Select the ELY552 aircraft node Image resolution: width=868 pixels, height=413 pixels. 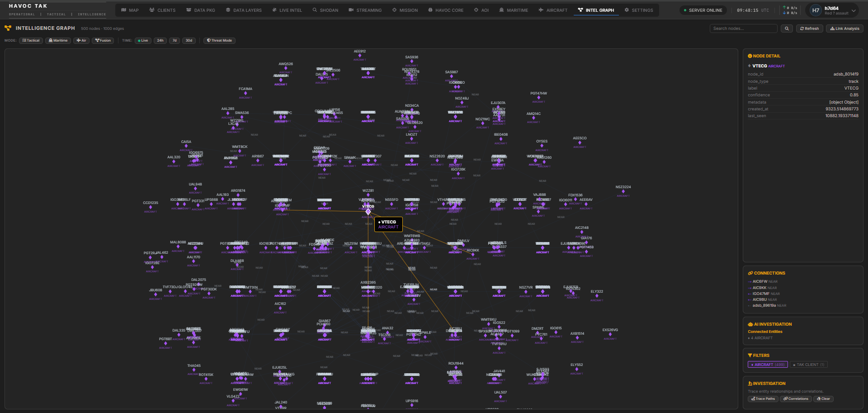click(x=576, y=369)
